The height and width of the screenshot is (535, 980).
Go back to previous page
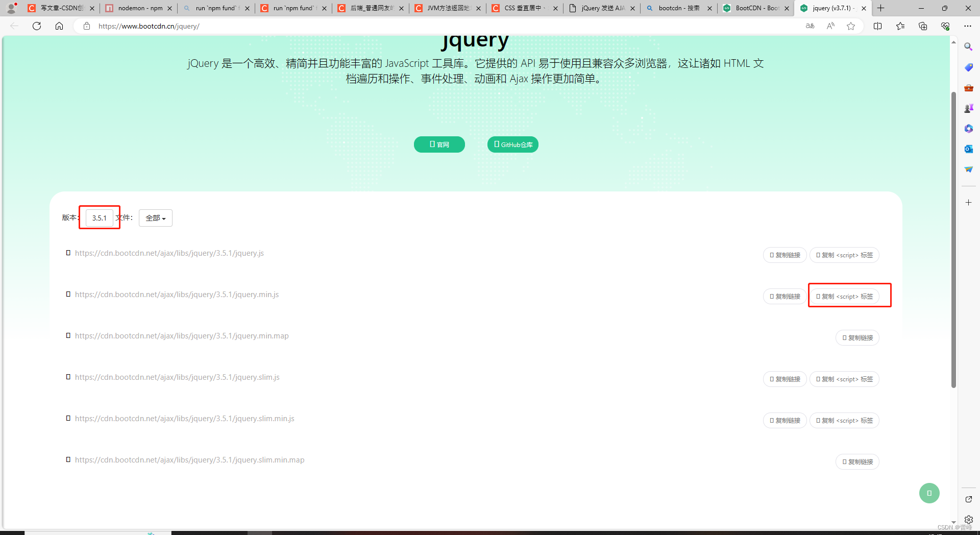(x=14, y=26)
